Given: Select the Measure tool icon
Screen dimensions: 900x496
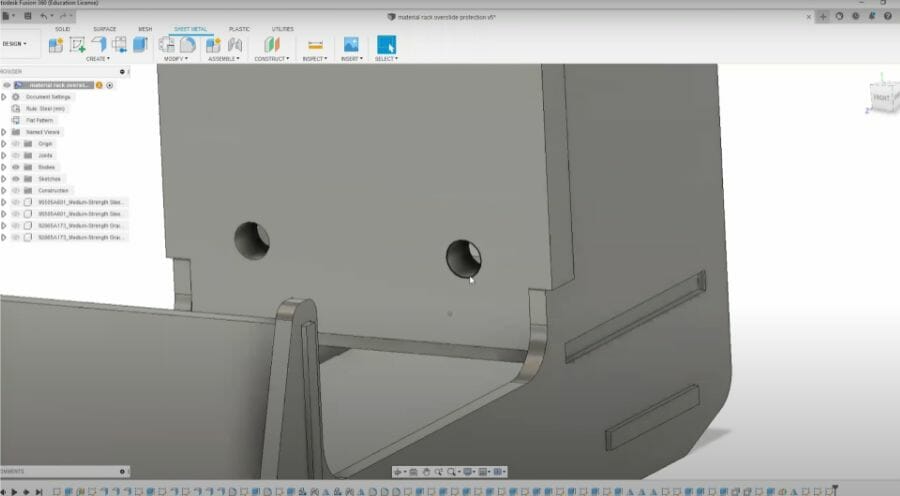Looking at the screenshot, I should pyautogui.click(x=315, y=45).
